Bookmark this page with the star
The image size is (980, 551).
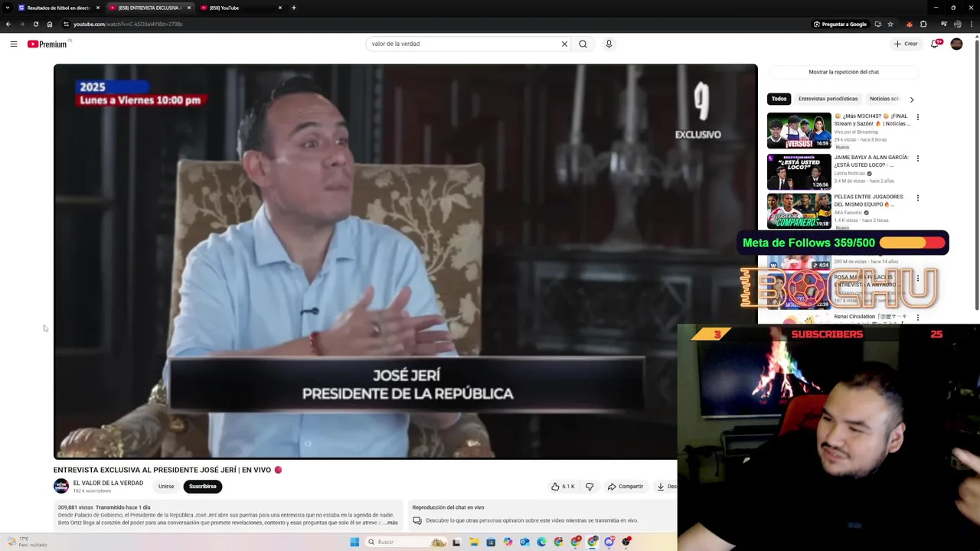tap(890, 24)
